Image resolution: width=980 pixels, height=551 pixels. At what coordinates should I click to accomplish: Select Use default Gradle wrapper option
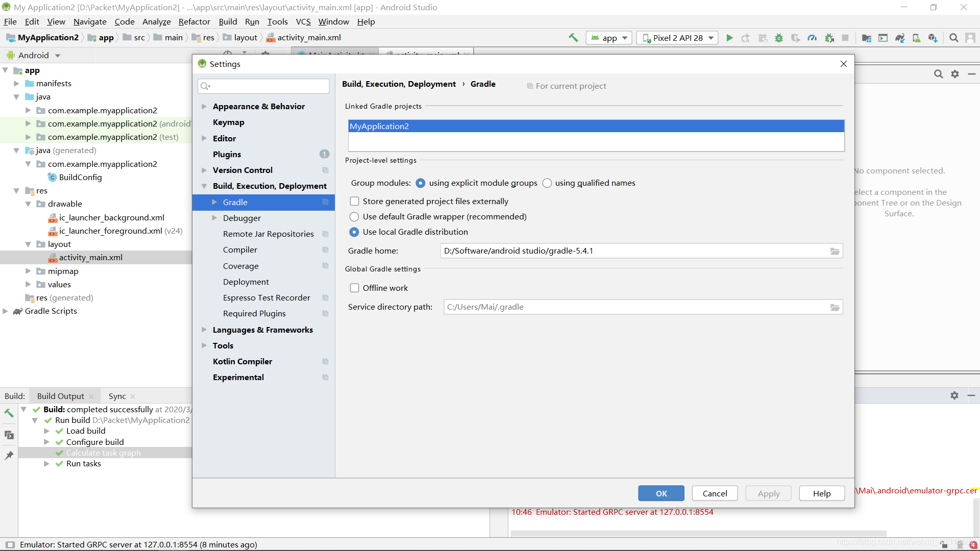(354, 216)
